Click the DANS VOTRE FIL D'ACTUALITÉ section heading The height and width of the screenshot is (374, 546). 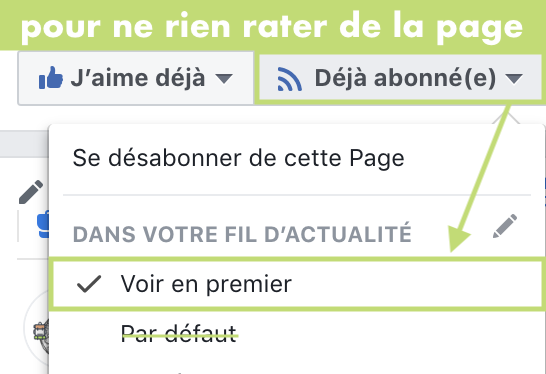coord(242,234)
